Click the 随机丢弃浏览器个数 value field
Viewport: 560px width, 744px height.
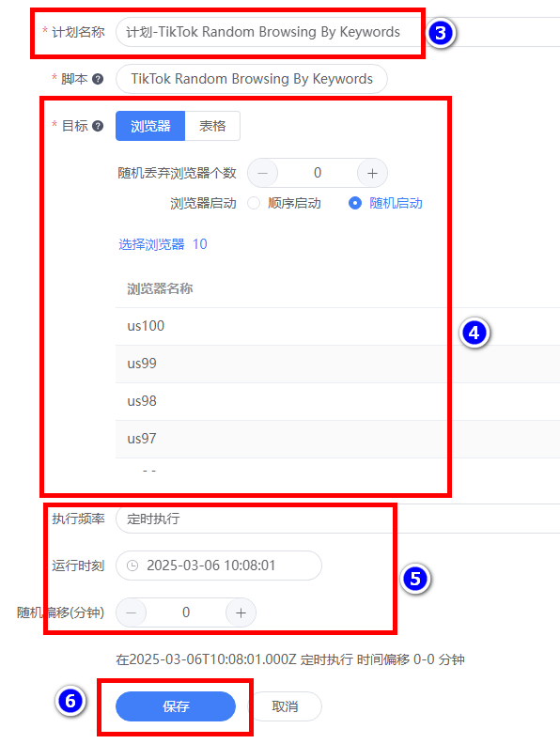(318, 173)
